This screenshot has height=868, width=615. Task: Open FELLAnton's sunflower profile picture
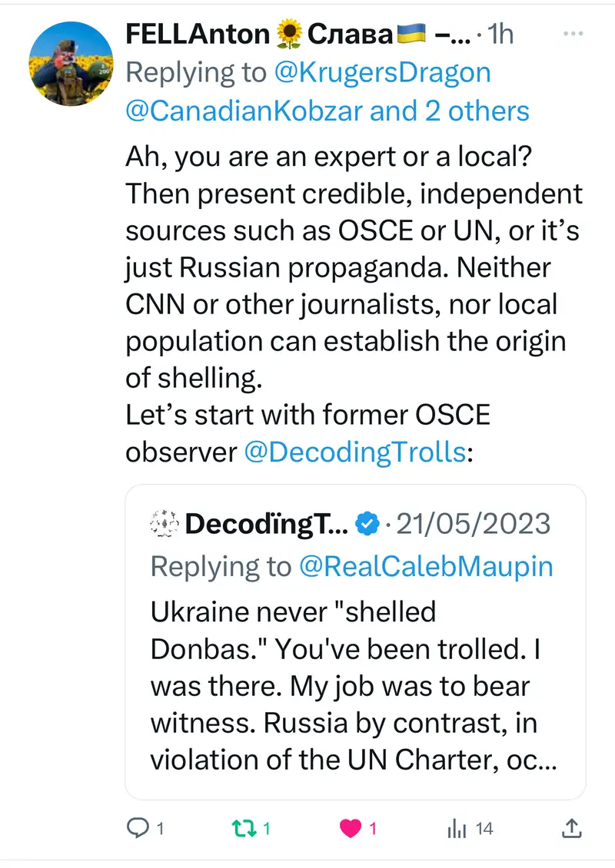pyautogui.click(x=71, y=63)
